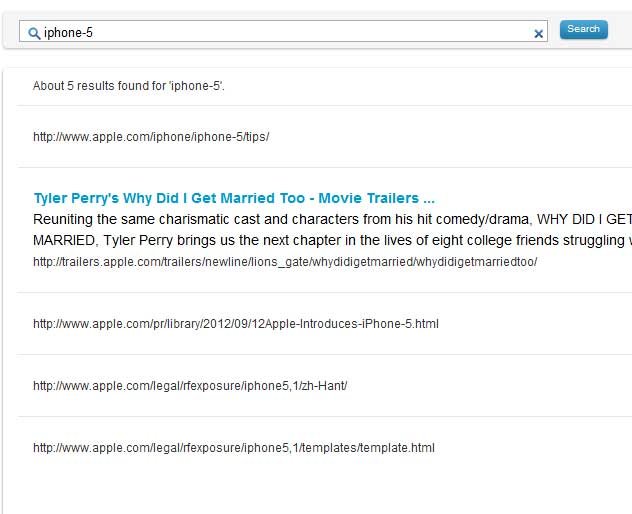The width and height of the screenshot is (632, 514).
Task: Click the 'MARRIED, Tyler Perry brings us' description line
Action: [332, 240]
